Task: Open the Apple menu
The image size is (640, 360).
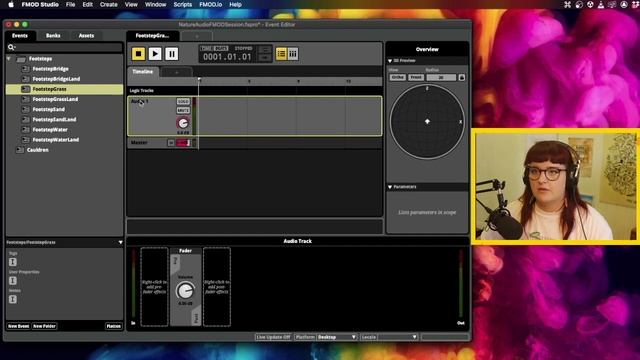Action: point(11,4)
